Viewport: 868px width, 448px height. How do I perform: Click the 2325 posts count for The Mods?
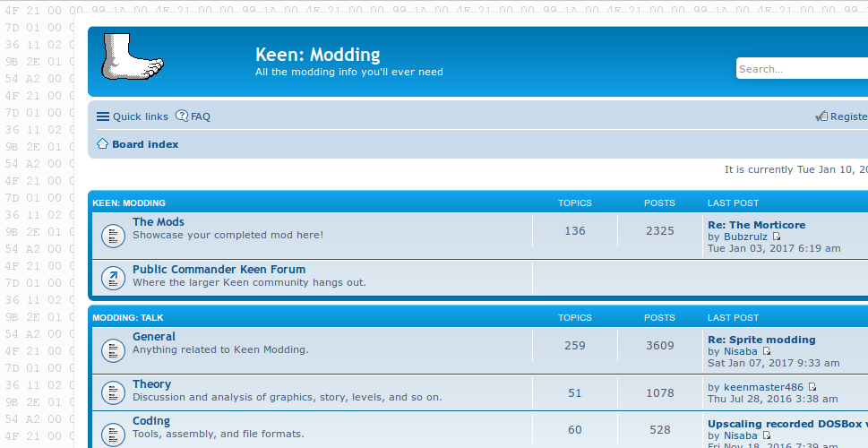(660, 231)
